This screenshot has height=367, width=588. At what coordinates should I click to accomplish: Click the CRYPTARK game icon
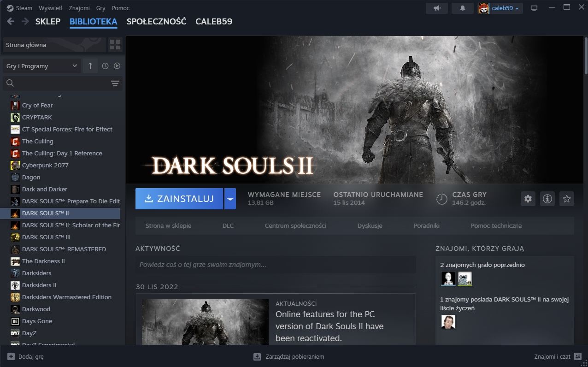[x=15, y=117]
